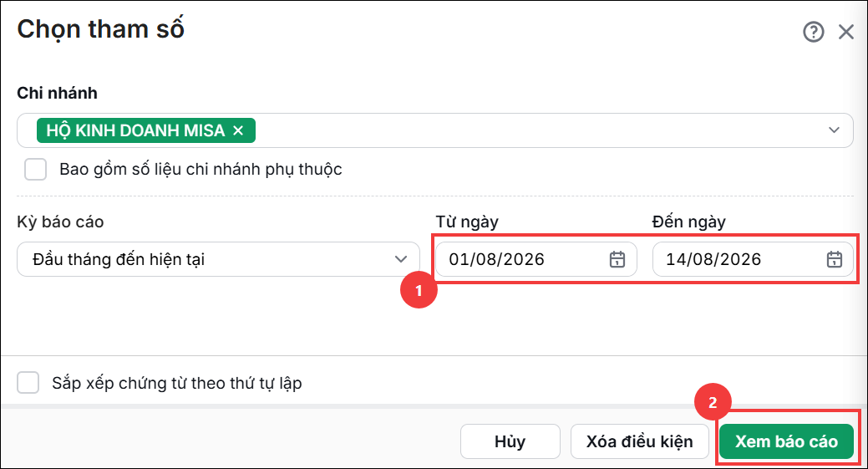Check Sắp xếp chứng từ theo thứ tự lập
Screen dimensions: 868x469
click(x=28, y=383)
